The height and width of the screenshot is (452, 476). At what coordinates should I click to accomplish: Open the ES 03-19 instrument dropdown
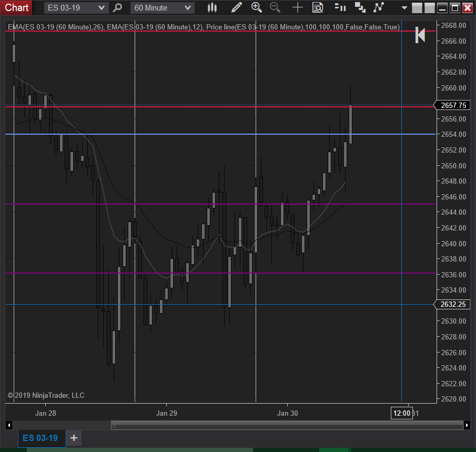tap(76, 7)
